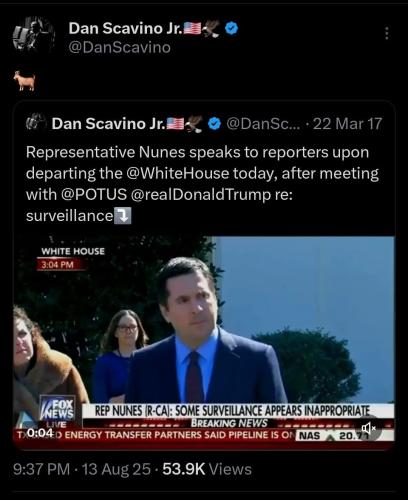The height and width of the screenshot is (500, 408).
Task: Click the verified badge in quoted tweet
Action: click(214, 124)
